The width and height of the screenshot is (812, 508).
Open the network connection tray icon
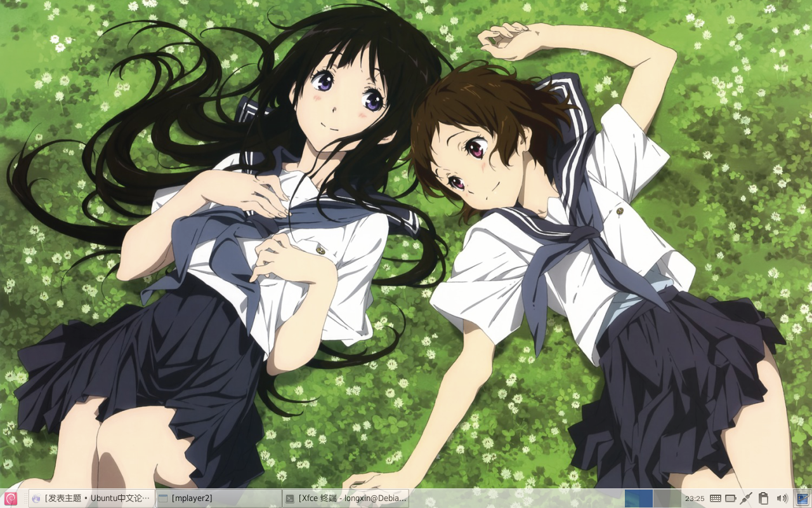pos(747,498)
